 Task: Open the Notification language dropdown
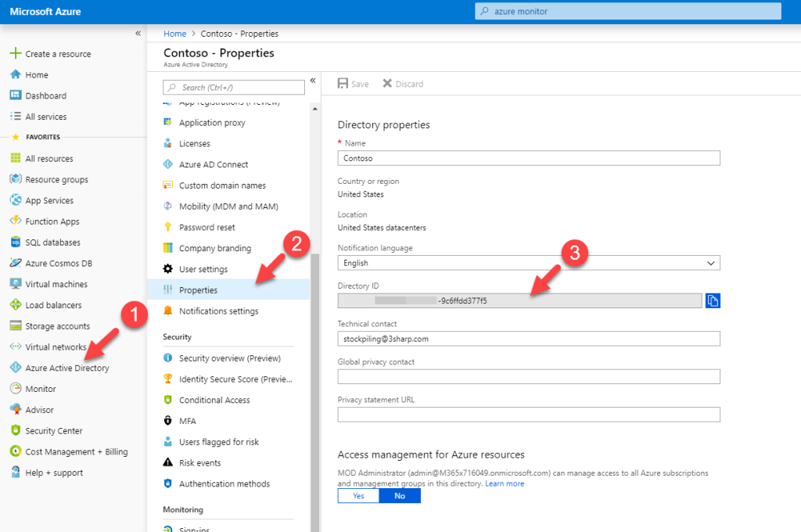click(x=527, y=262)
